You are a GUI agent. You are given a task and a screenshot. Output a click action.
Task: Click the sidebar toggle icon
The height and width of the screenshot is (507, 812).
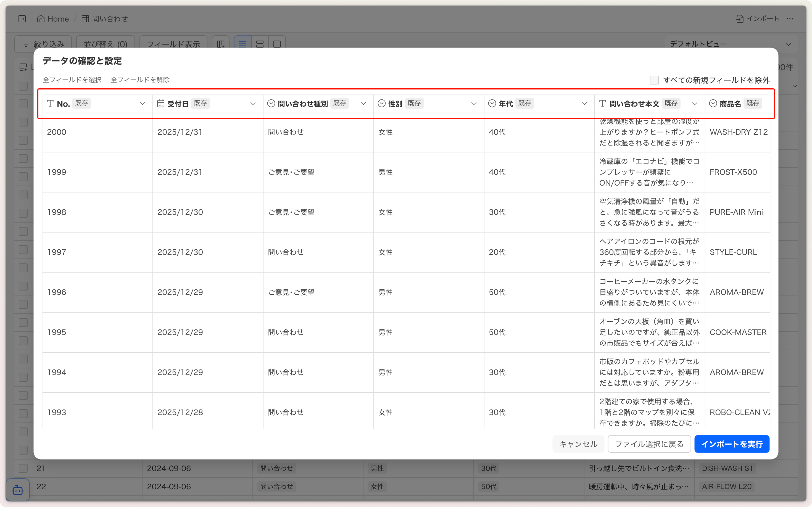coord(22,19)
